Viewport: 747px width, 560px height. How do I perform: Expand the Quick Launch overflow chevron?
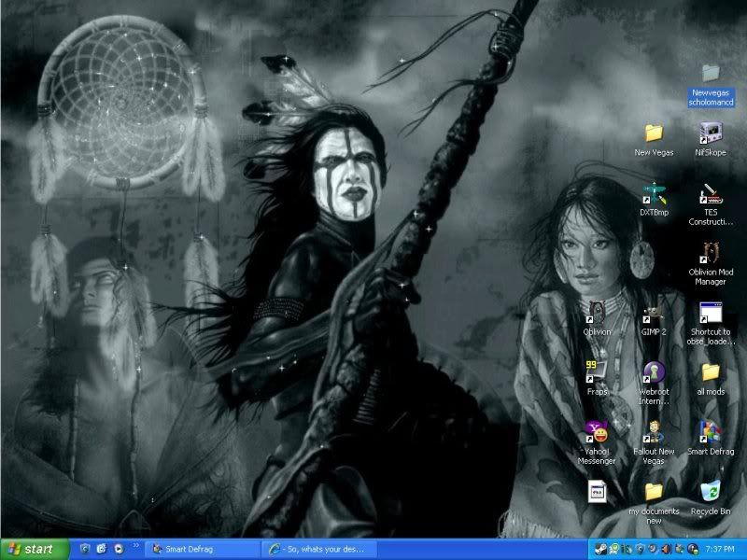coord(136,546)
